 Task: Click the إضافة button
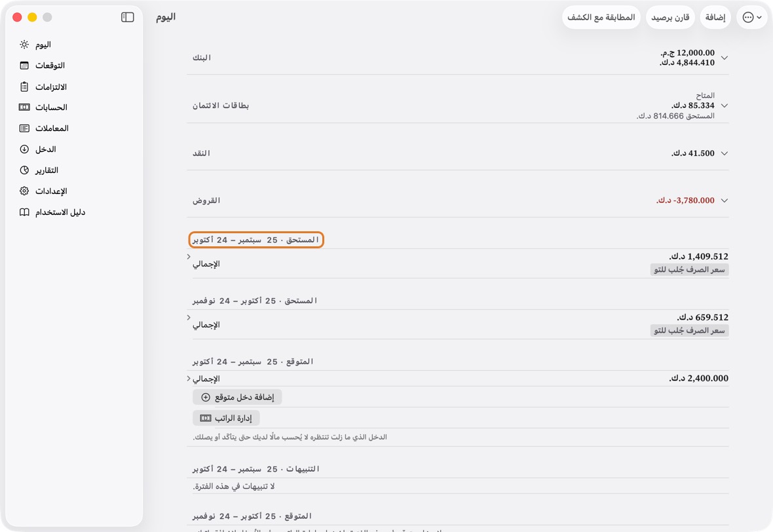tap(715, 17)
